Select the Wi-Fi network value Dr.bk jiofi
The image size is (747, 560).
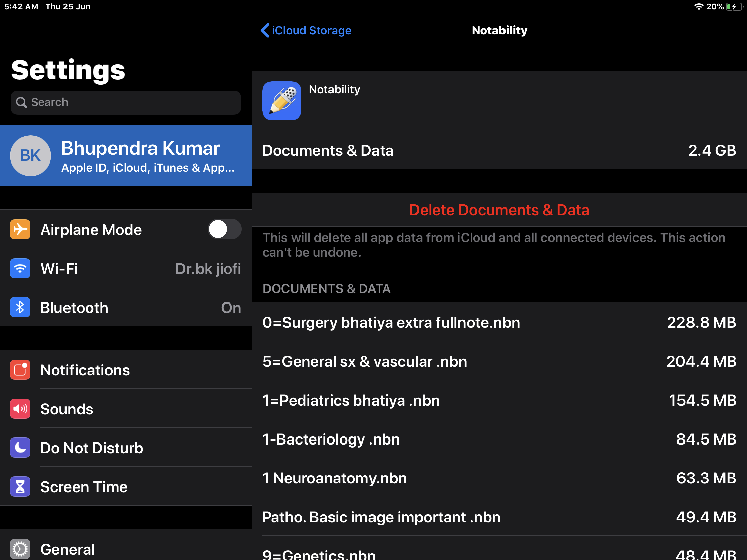point(208,269)
